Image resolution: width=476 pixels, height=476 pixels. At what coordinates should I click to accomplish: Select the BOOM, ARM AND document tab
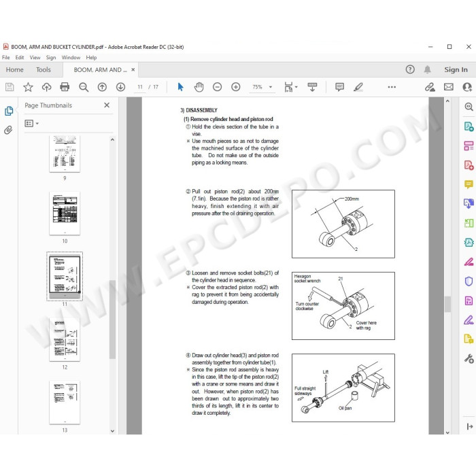(x=100, y=70)
